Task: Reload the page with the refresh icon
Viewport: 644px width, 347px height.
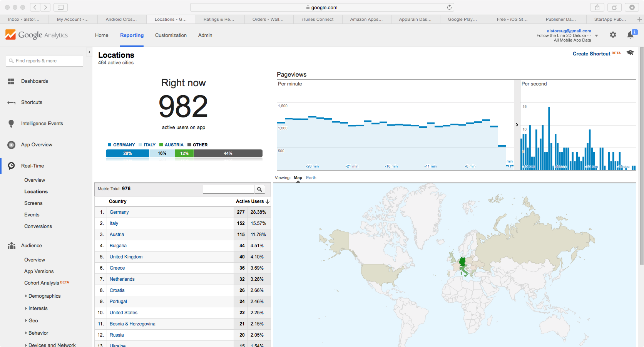Action: point(449,7)
